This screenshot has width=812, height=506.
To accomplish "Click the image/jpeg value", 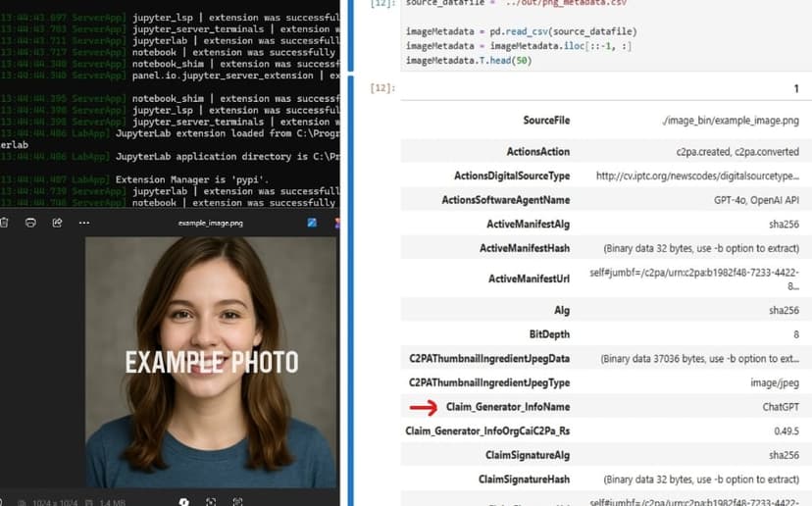I will pyautogui.click(x=775, y=382).
